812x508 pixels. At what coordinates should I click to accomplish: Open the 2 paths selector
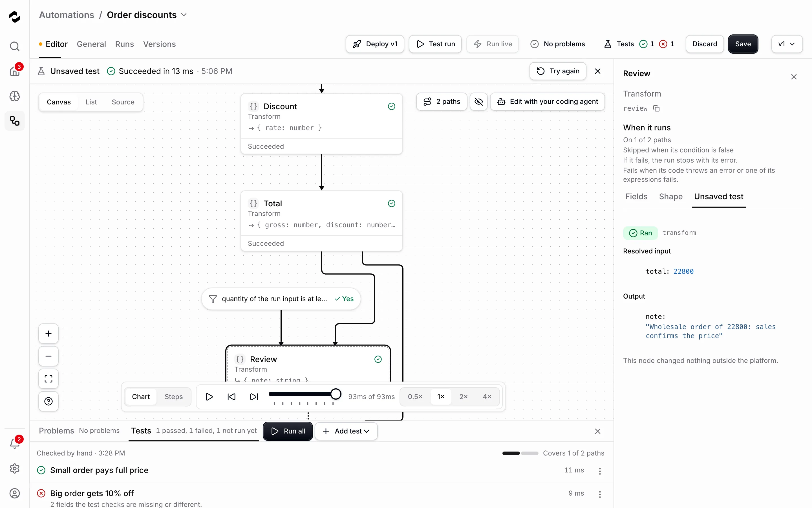tap(442, 102)
